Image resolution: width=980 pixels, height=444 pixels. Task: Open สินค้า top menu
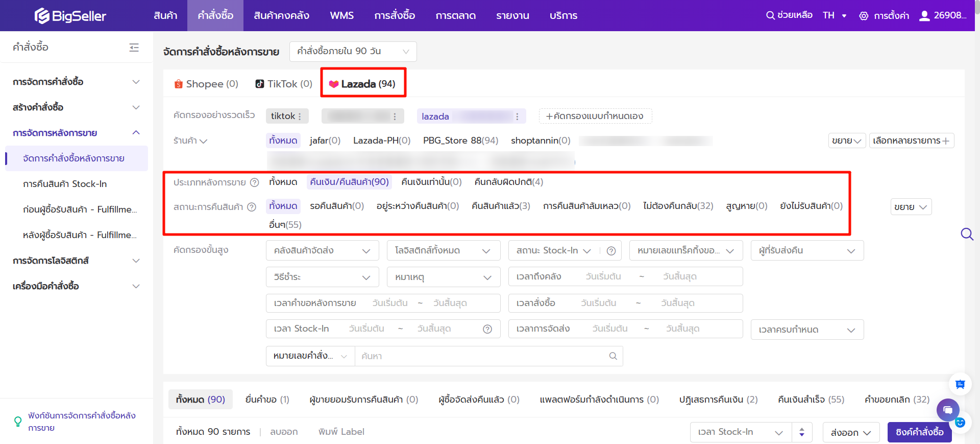[x=165, y=15]
